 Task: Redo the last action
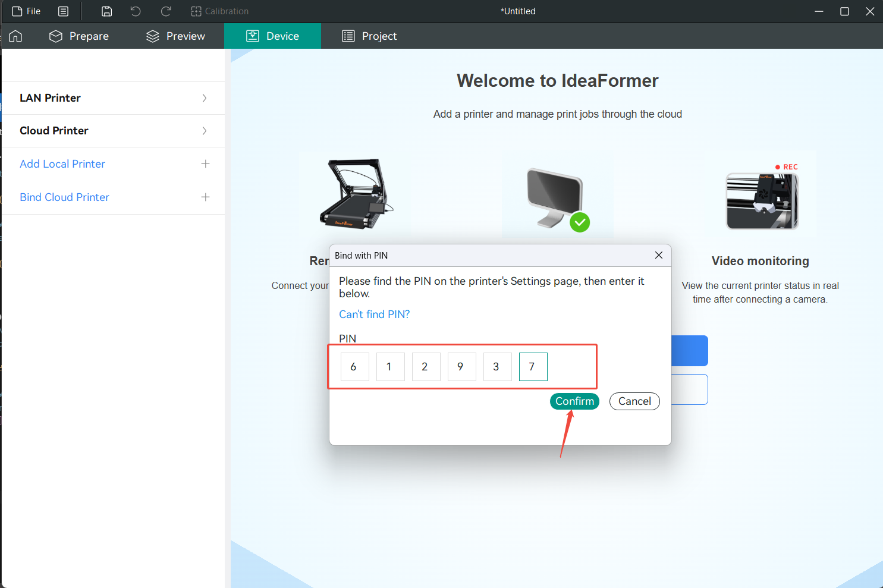(x=166, y=11)
